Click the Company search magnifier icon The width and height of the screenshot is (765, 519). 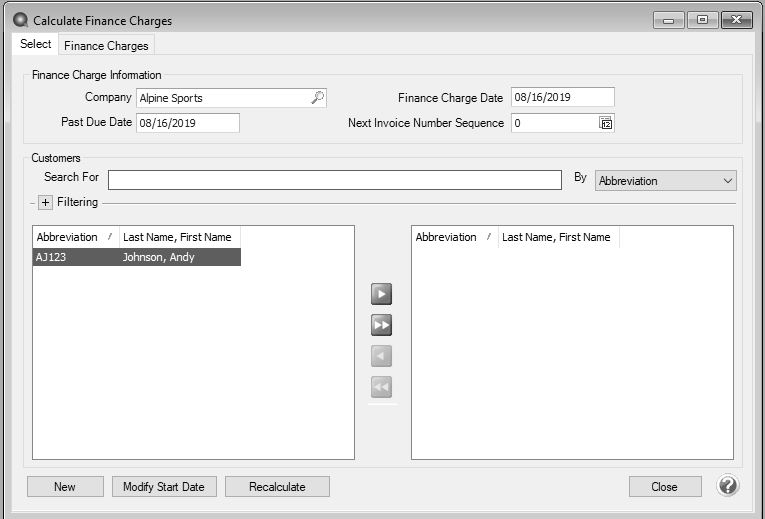coord(317,98)
